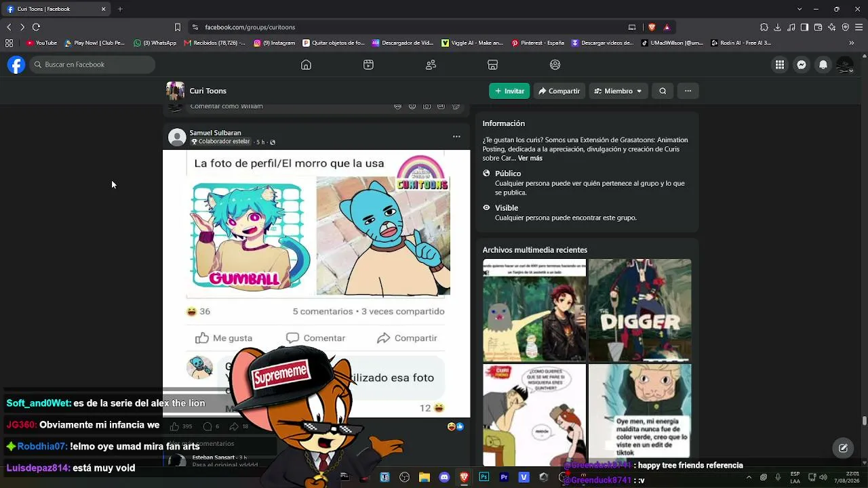The height and width of the screenshot is (488, 868).
Task: Search within the Curi Toons group
Action: coord(663,91)
